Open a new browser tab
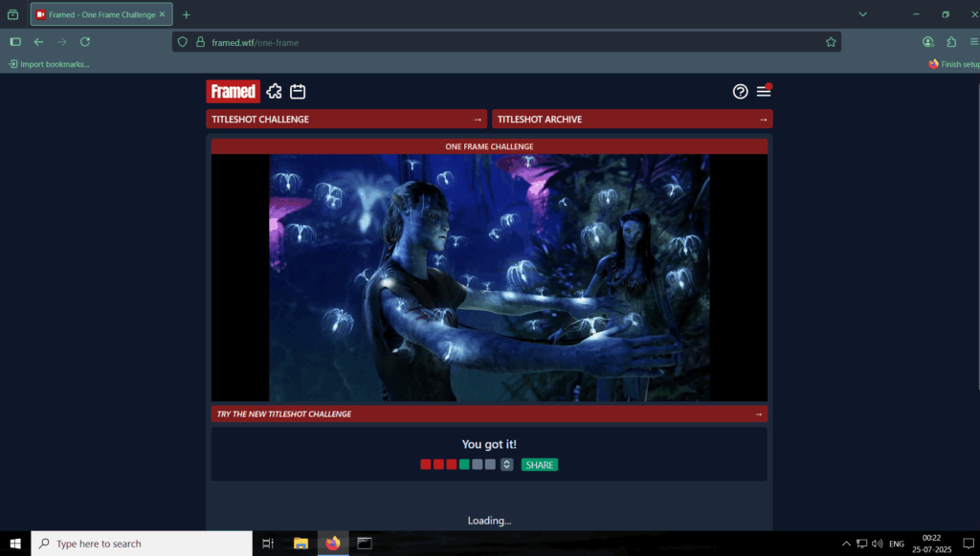This screenshot has height=556, width=980. click(187, 14)
